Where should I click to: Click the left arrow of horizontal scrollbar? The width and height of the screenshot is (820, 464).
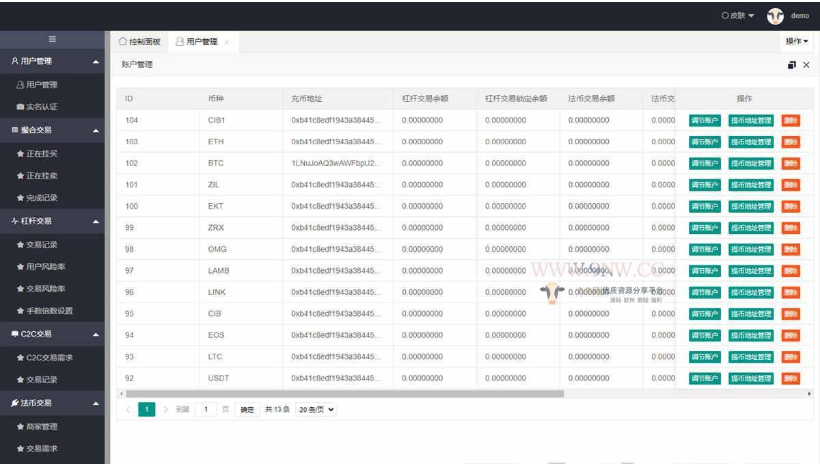click(121, 393)
